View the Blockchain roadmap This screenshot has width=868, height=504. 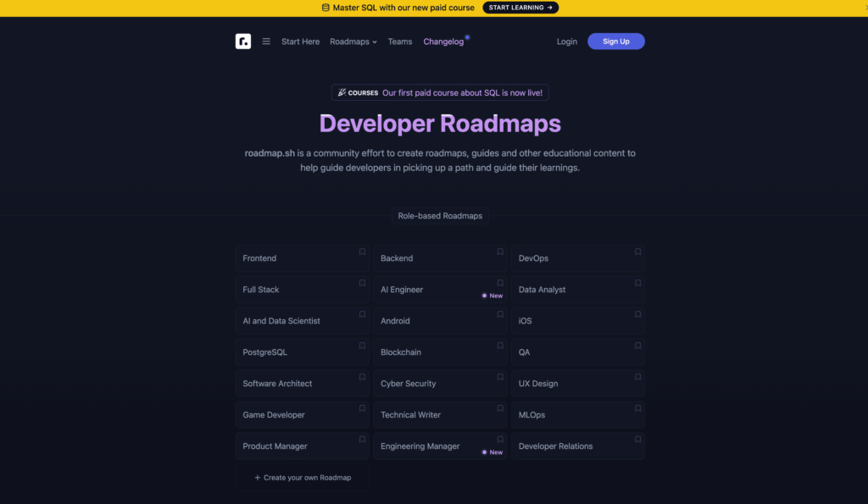point(440,352)
